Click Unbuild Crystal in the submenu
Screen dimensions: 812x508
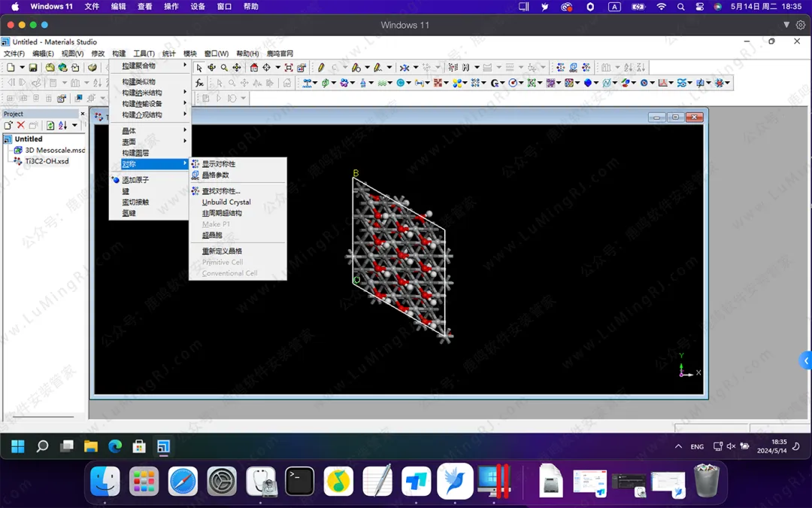pyautogui.click(x=226, y=202)
